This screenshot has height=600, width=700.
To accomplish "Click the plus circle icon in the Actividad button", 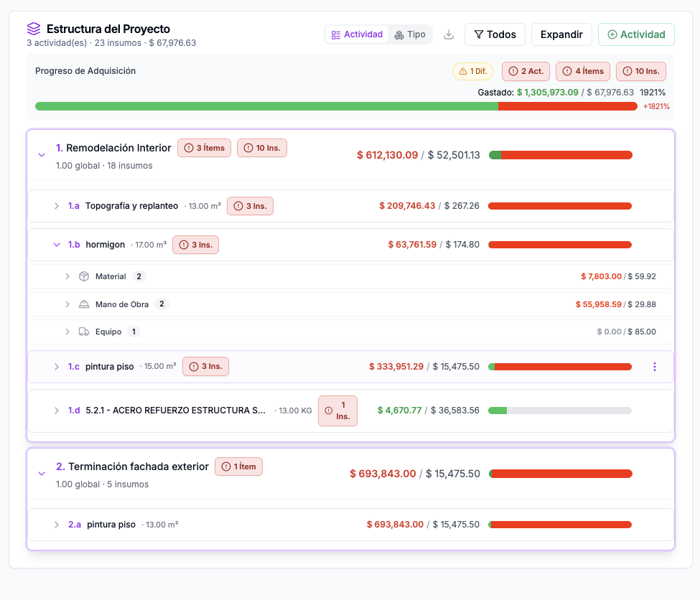I will point(614,34).
